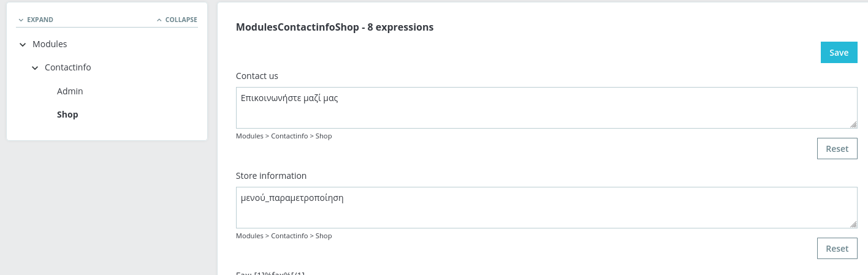Click the Store information field label

[271, 176]
